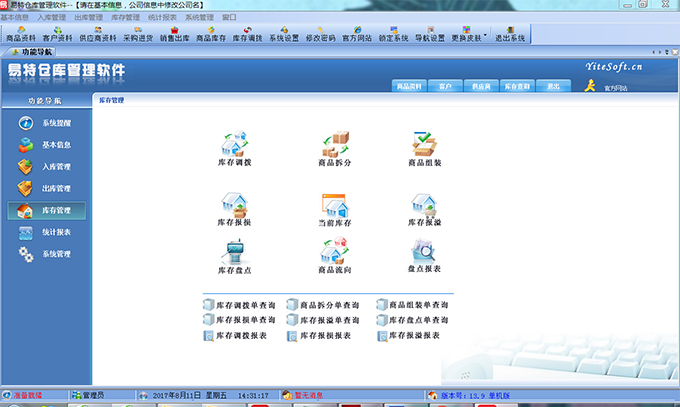Open 商品库存 toolbar icon
The width and height of the screenshot is (680, 407).
[x=211, y=34]
